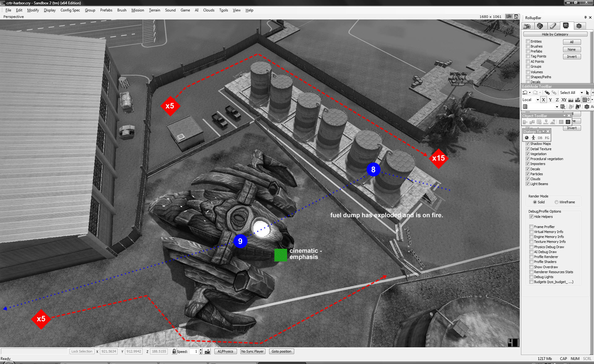594x364 pixels.
Task: Check the Entities hide checkbox
Action: 528,41
